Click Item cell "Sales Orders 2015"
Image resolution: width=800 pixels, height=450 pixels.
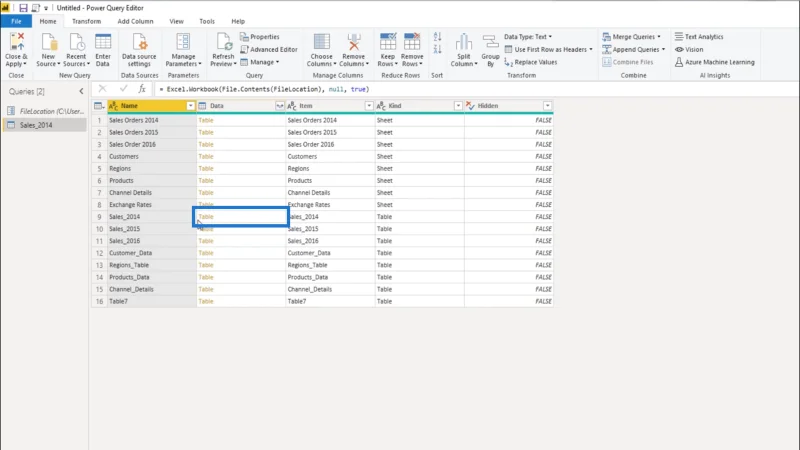click(x=330, y=132)
